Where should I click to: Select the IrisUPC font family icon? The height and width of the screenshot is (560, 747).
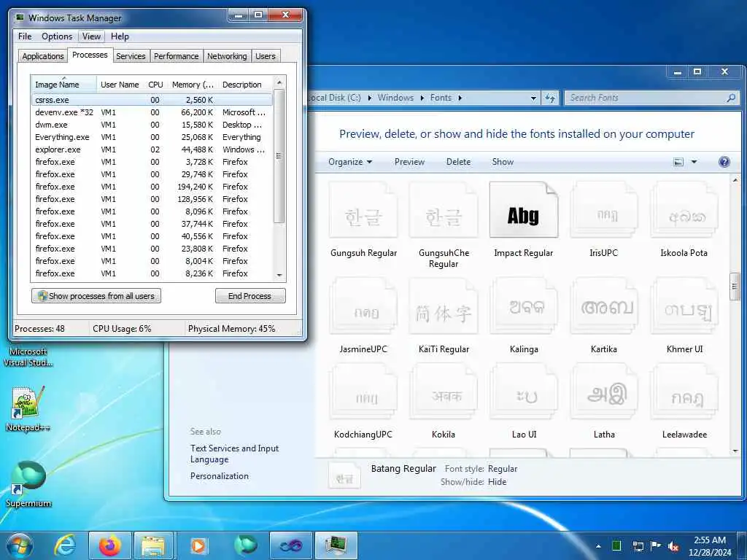603,211
